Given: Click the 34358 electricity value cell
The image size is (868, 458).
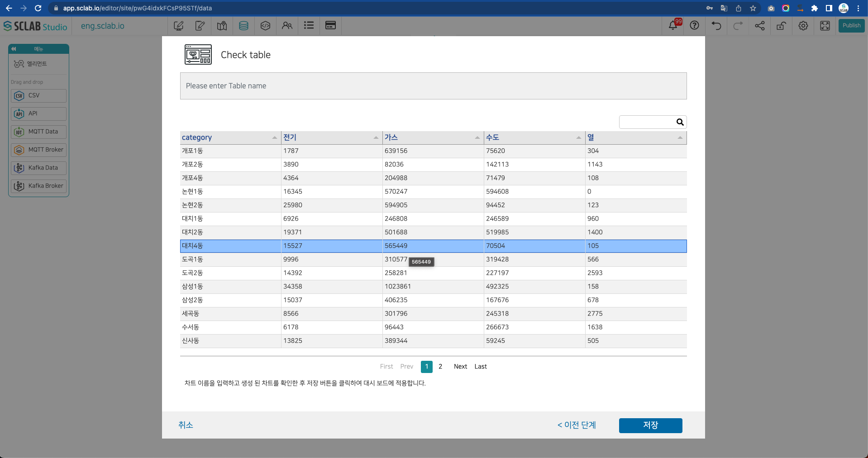Looking at the screenshot, I should coord(332,287).
